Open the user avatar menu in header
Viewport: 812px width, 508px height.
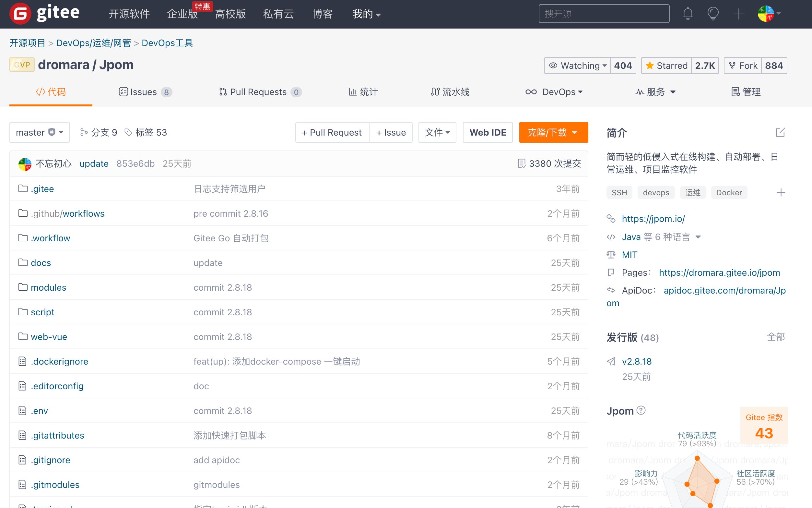[769, 14]
